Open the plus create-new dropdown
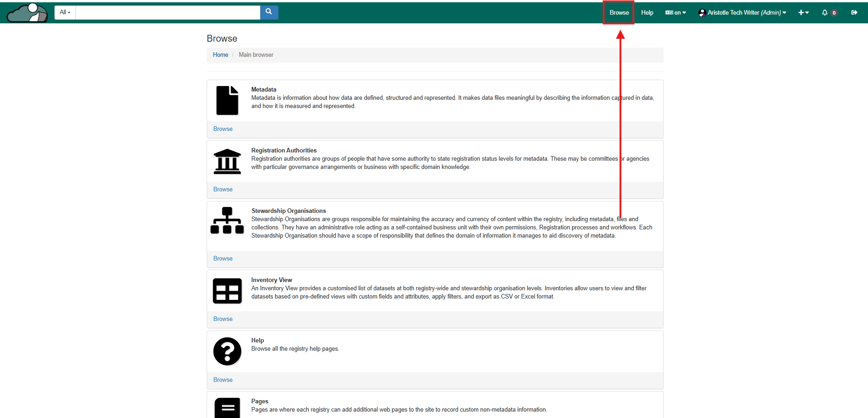The width and height of the screenshot is (868, 418). click(x=803, y=12)
